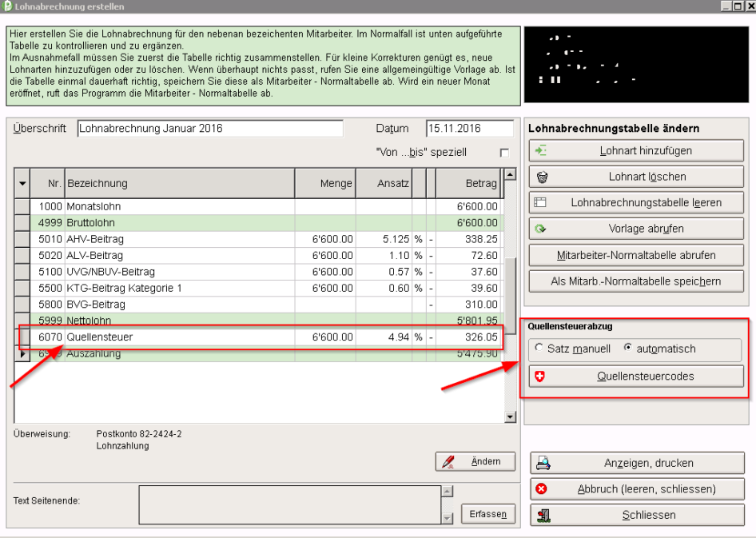Click the printer icon on Anzeigen, drucken
The image size is (756, 538).
click(543, 463)
